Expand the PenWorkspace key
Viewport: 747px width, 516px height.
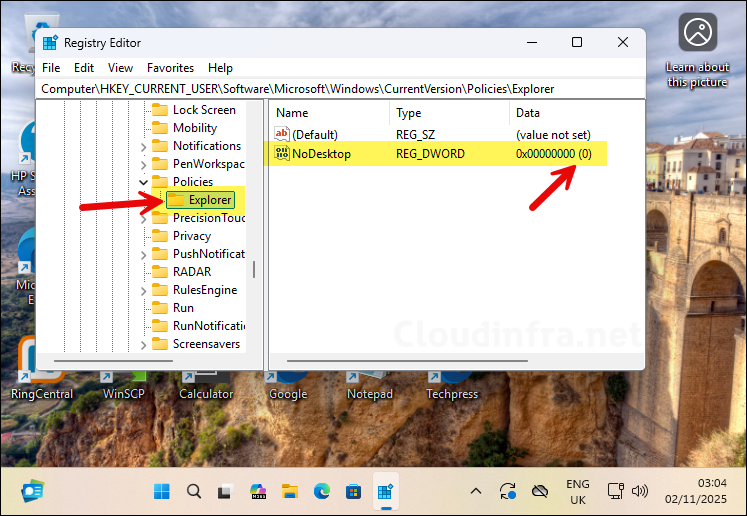pos(143,165)
